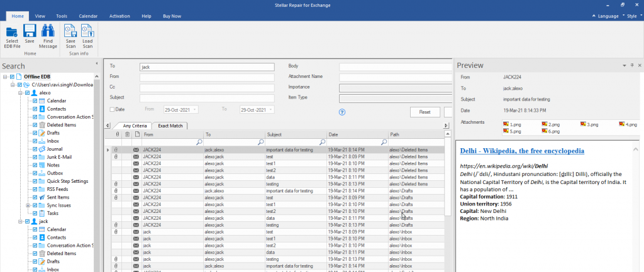Open the Tools ribbon tab
The width and height of the screenshot is (644, 272).
[62, 16]
